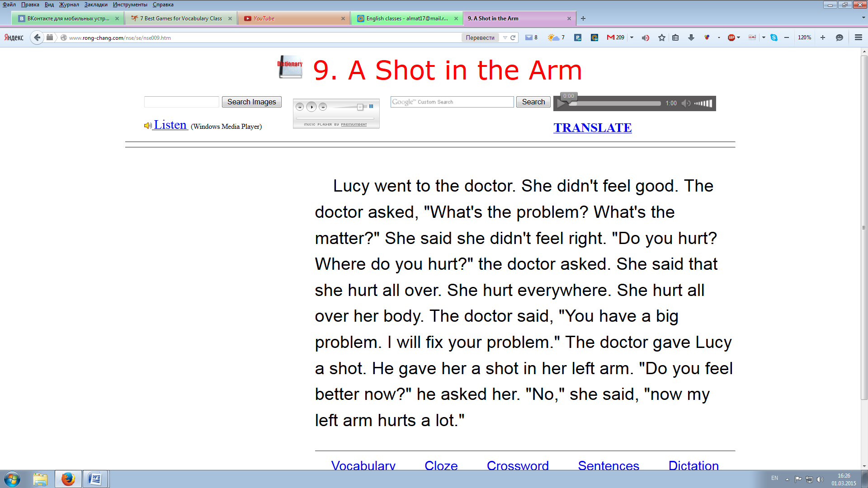This screenshot has width=868, height=488.
Task: Open the downloads arrow icon
Action: point(691,38)
